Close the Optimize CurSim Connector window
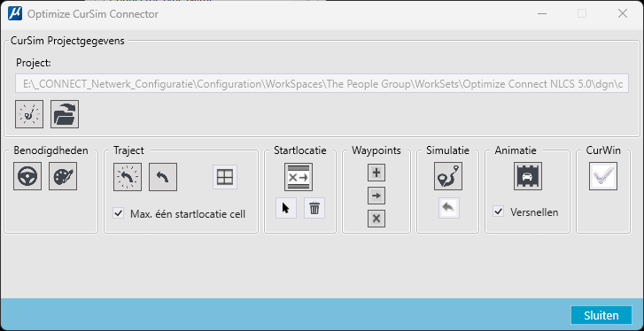The height and width of the screenshot is (331, 644). tap(623, 14)
